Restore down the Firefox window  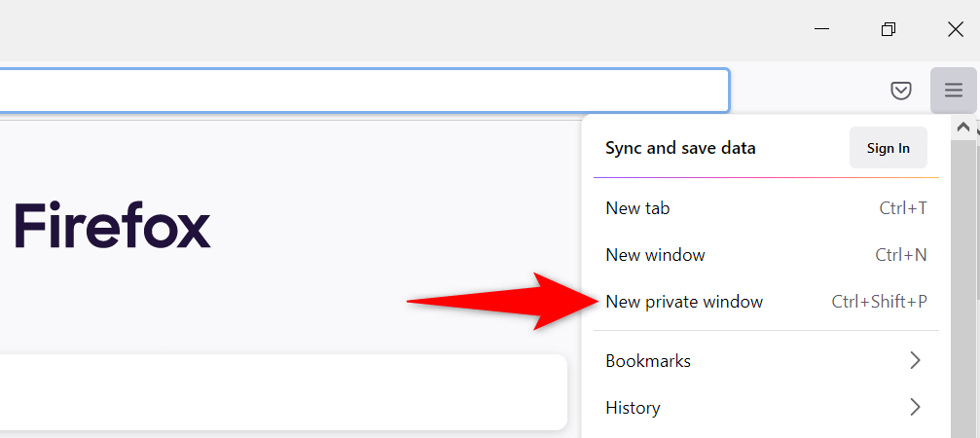pos(888,29)
